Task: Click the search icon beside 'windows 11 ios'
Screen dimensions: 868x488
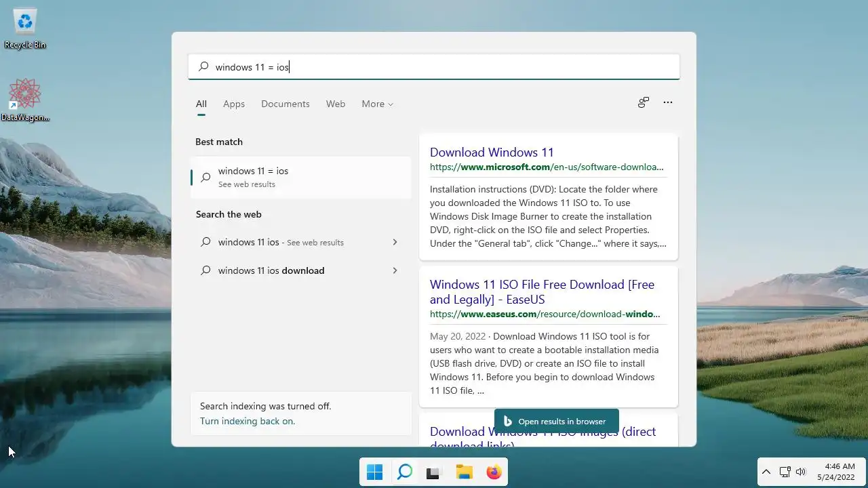Action: pyautogui.click(x=205, y=242)
